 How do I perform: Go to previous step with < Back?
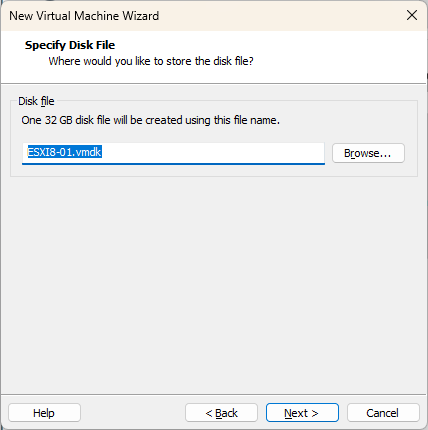[221, 413]
